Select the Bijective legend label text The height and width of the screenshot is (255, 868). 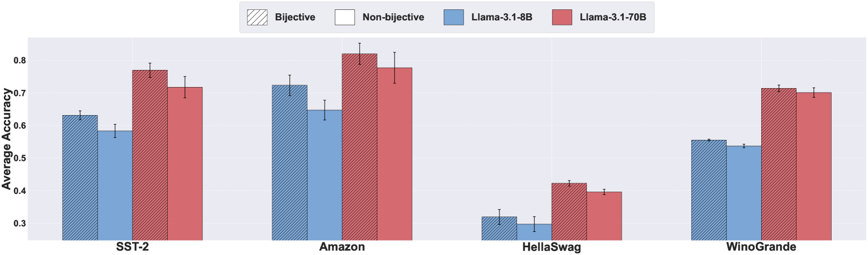click(x=295, y=17)
